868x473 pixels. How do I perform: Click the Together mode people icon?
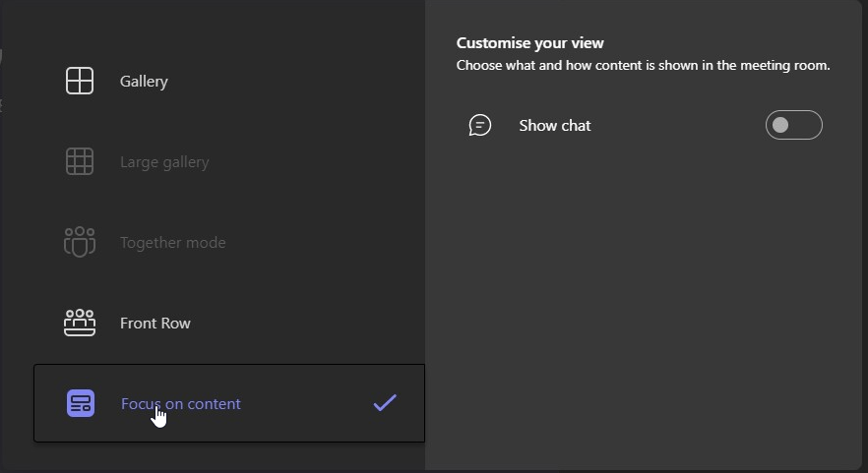pos(80,242)
